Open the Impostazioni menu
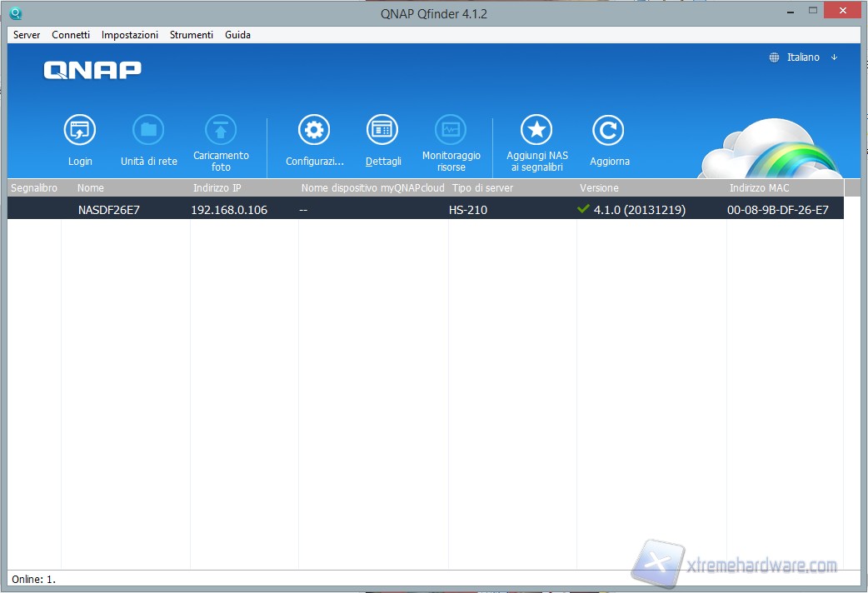The image size is (868, 593). [129, 35]
